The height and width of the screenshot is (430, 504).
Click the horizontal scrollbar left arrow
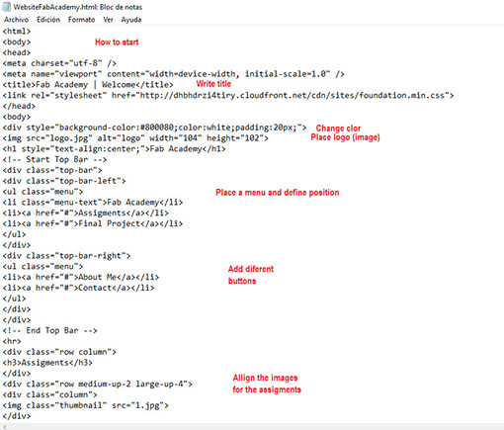click(4, 427)
